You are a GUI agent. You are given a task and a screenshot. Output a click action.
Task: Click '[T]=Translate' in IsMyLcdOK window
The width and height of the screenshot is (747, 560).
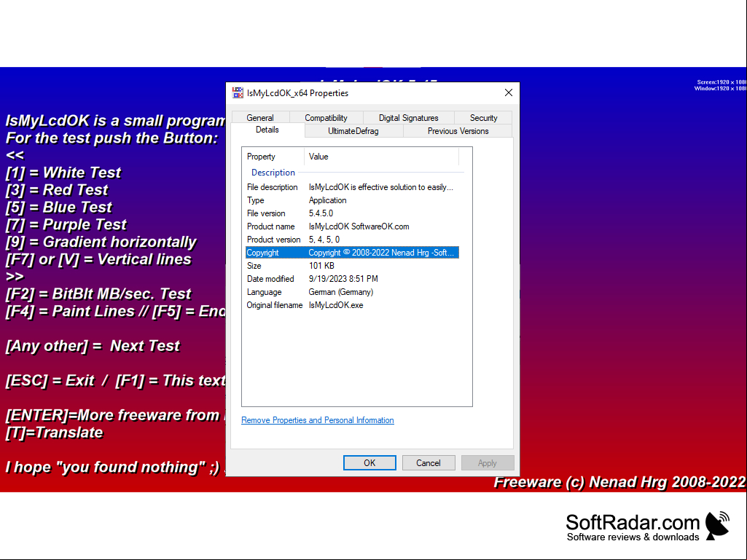coord(55,433)
